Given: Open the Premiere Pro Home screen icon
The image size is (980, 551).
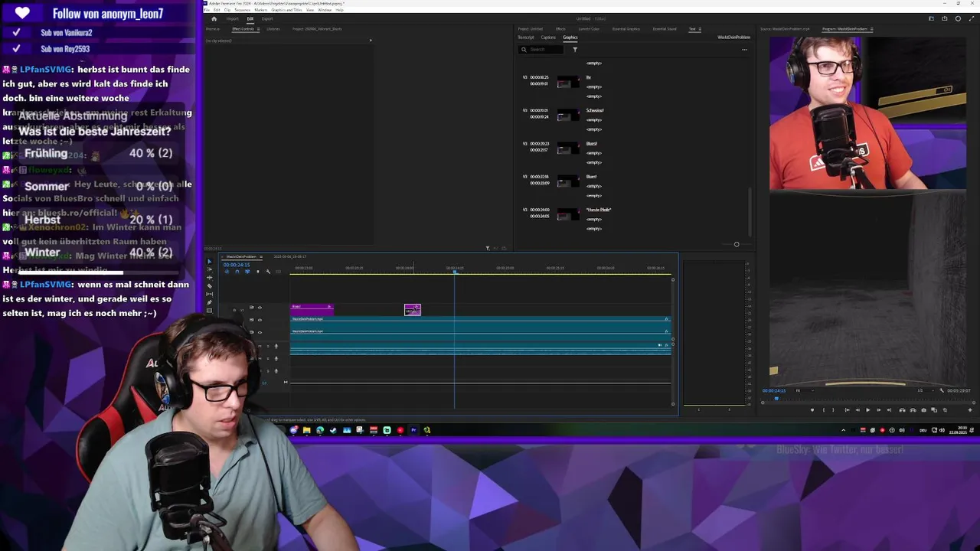Looking at the screenshot, I should point(214,18).
